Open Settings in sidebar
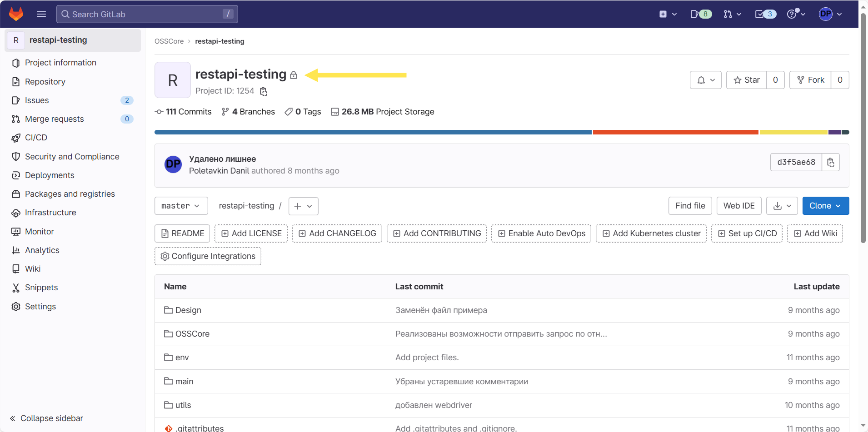 coord(73,307)
